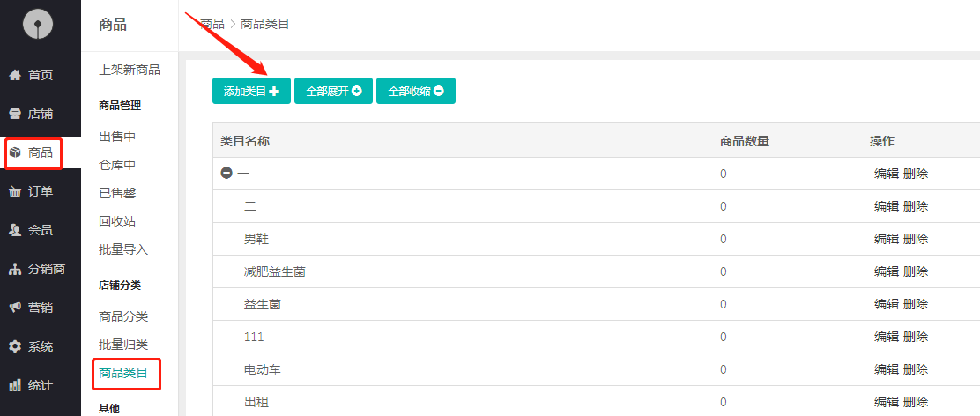Screen dimensions: 980x416
Task: Collapse the 一 category row
Action: (x=226, y=174)
